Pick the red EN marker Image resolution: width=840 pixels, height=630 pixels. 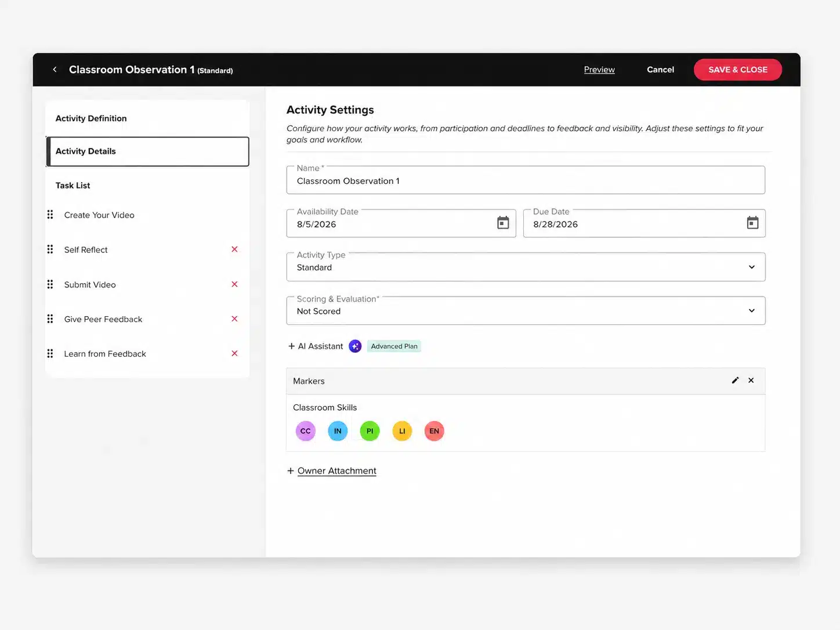434,431
